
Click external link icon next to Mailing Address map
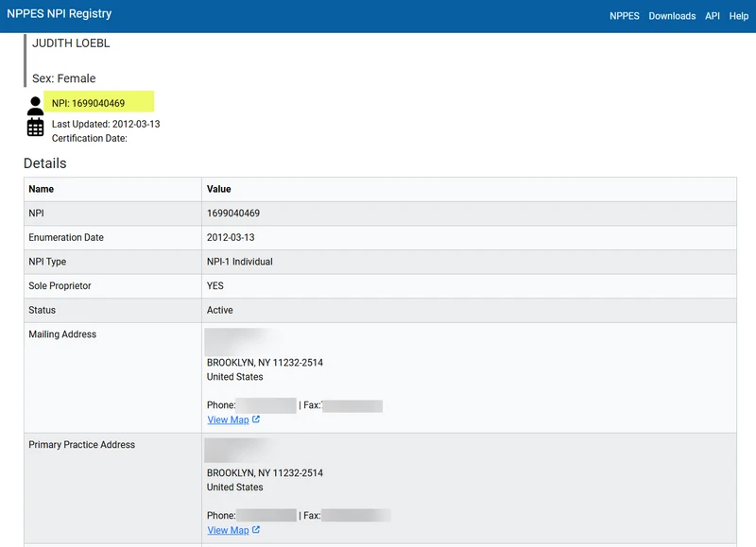[256, 419]
